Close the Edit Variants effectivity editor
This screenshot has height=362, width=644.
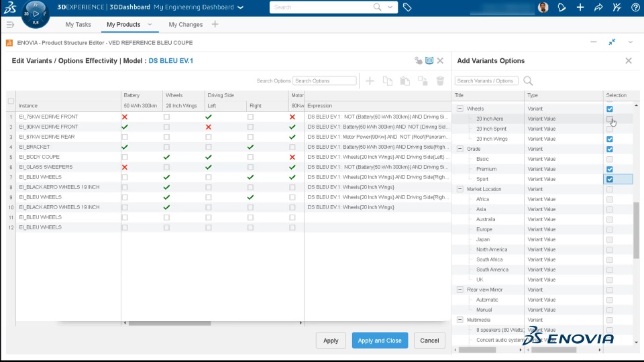(440, 61)
